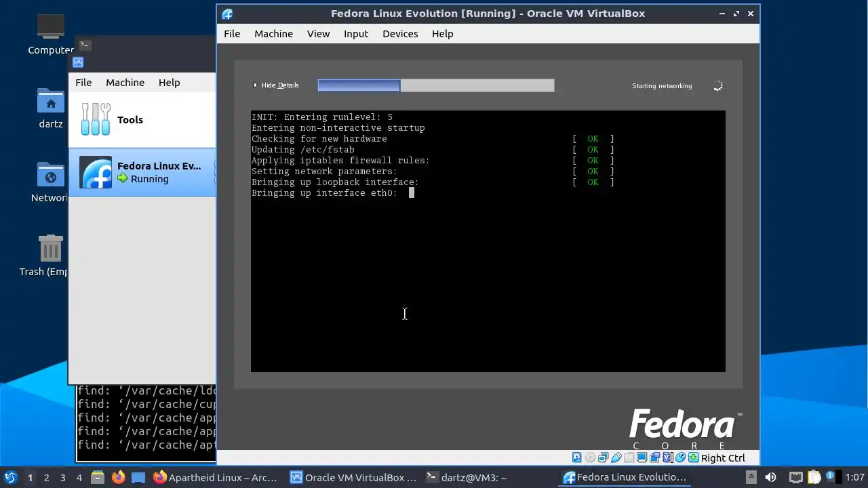
Task: Open File menu in VirtualBox Manager window
Action: click(83, 83)
